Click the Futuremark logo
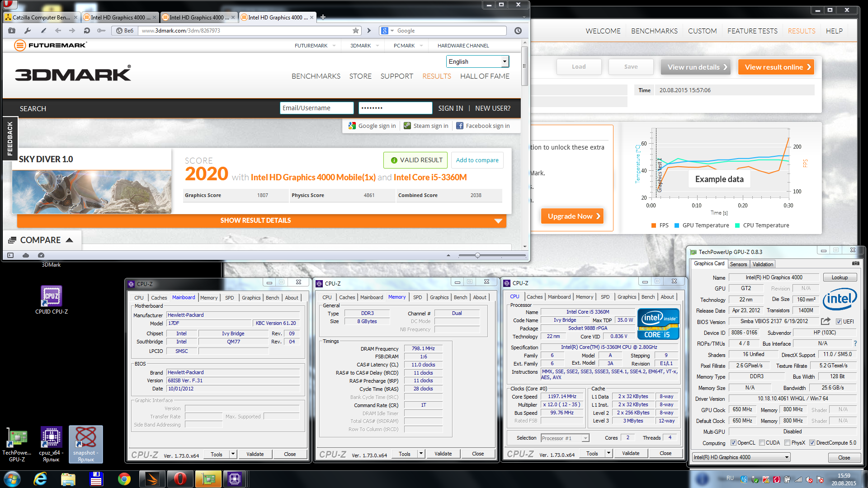 click(x=51, y=45)
